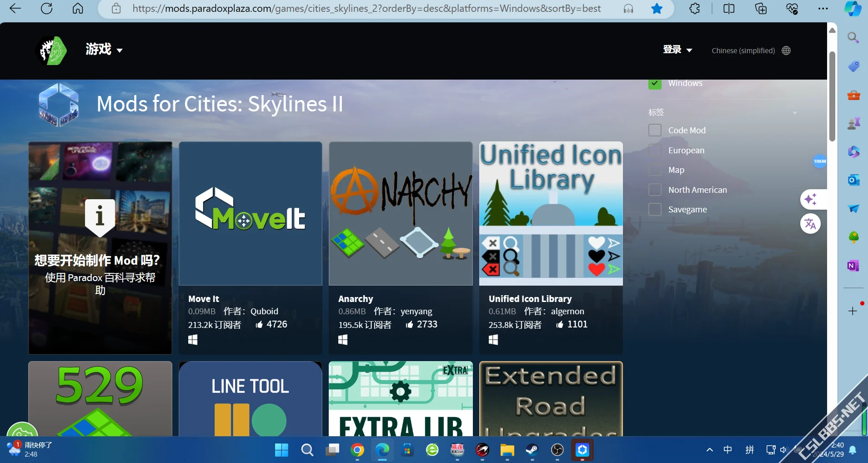Launch Google Chrome from the taskbar
Image resolution: width=868 pixels, height=463 pixels.
pos(357,450)
